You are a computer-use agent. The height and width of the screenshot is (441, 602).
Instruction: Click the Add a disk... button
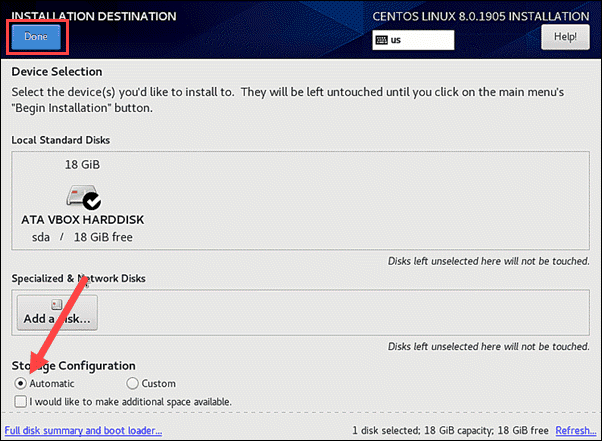[x=57, y=313]
